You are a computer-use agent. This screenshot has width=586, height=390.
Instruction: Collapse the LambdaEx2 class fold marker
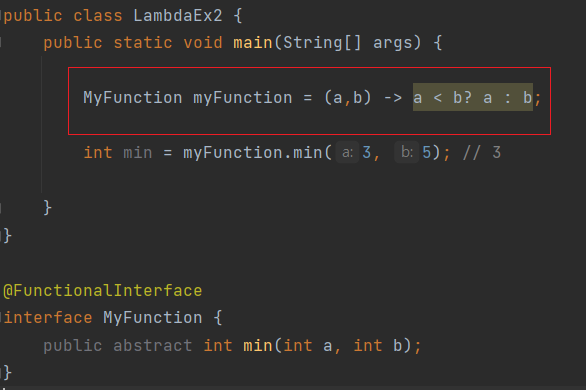click(1, 16)
